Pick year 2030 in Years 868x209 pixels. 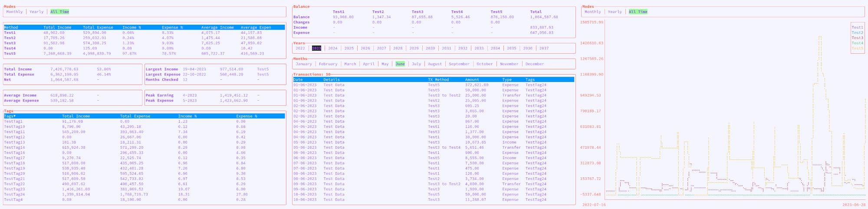pyautogui.click(x=430, y=48)
